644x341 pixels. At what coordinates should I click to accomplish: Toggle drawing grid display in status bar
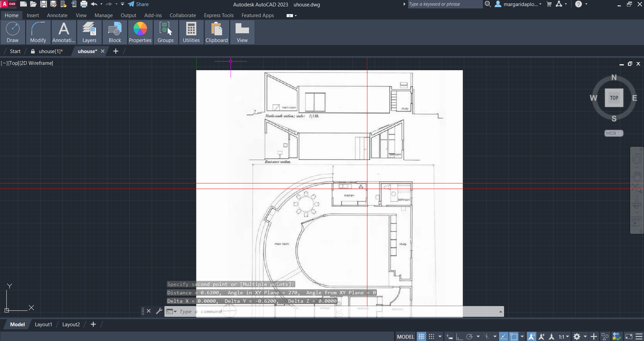421,336
